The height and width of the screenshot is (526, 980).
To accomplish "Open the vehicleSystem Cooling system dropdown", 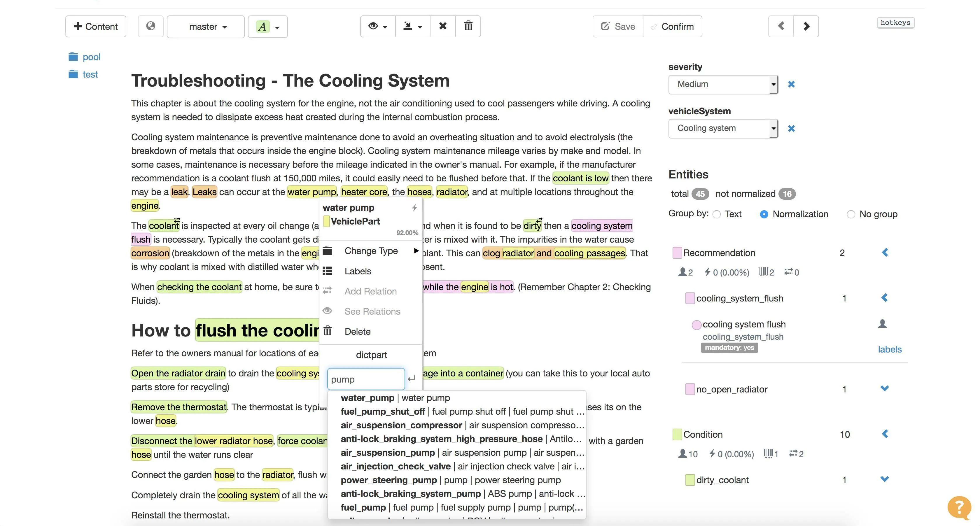I will pyautogui.click(x=723, y=129).
